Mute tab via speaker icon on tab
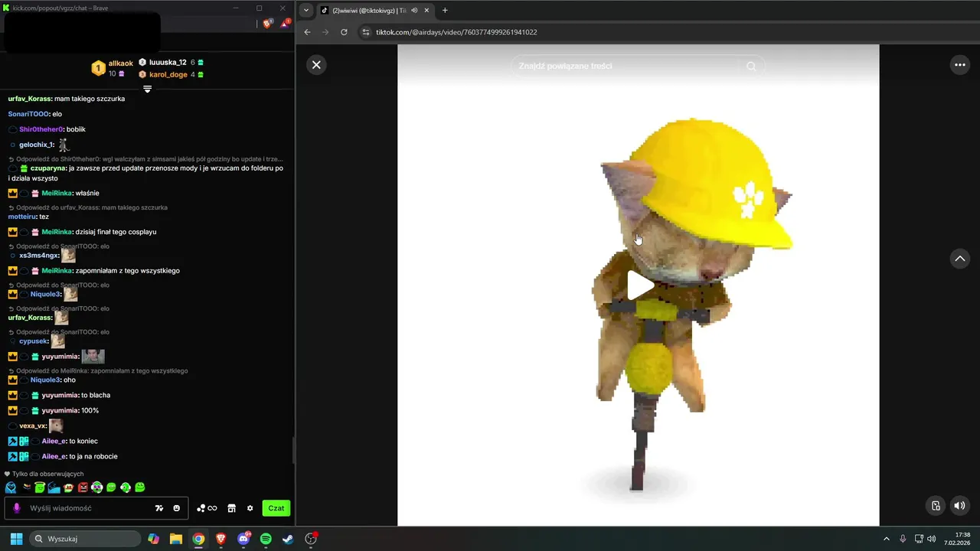The width and height of the screenshot is (980, 551). click(x=414, y=11)
